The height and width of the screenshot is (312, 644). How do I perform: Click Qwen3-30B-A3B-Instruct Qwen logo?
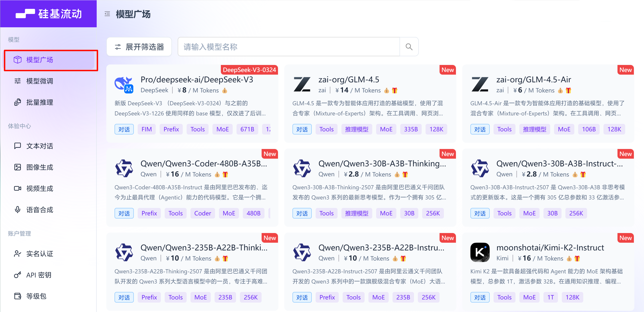(480, 169)
